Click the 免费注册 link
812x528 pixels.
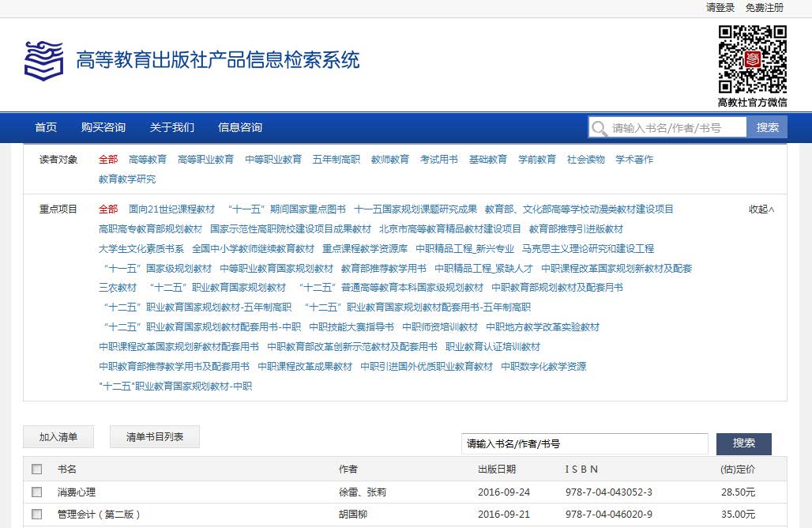765,8
